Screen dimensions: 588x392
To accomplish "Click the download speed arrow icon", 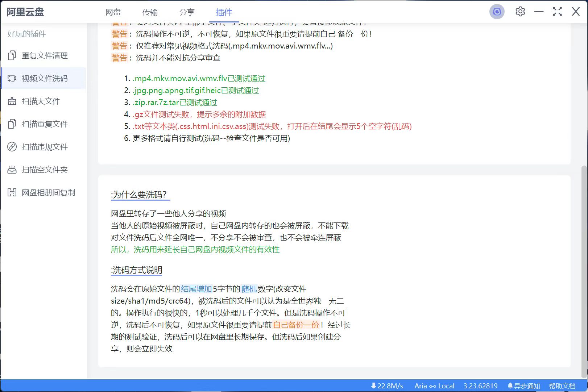I will tap(373, 386).
